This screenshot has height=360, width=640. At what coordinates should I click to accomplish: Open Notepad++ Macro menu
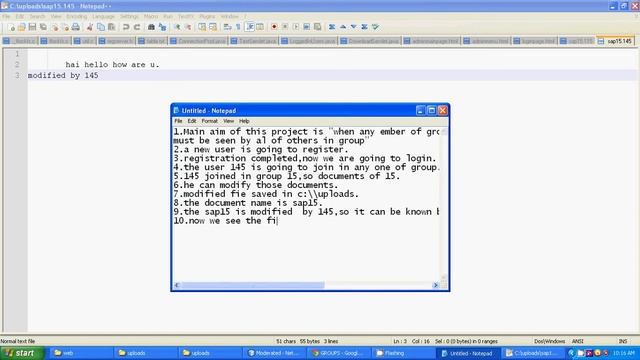coord(151,16)
